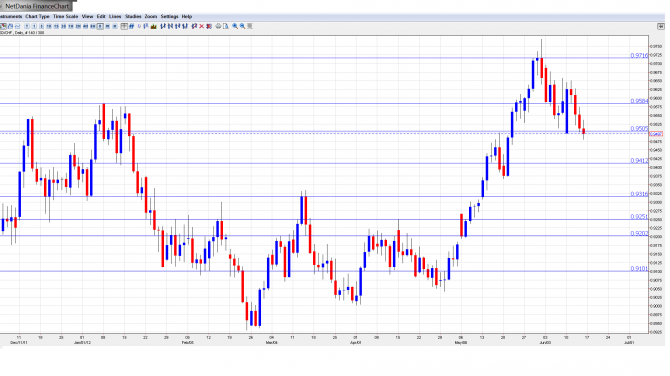The width and height of the screenshot is (670, 376).
Task: Open the View menu
Action: tap(87, 16)
